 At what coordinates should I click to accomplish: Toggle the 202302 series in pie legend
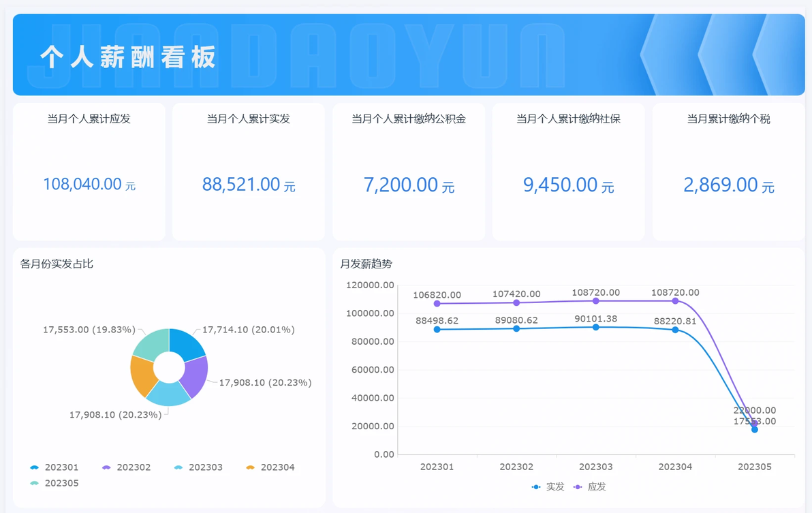point(134,468)
